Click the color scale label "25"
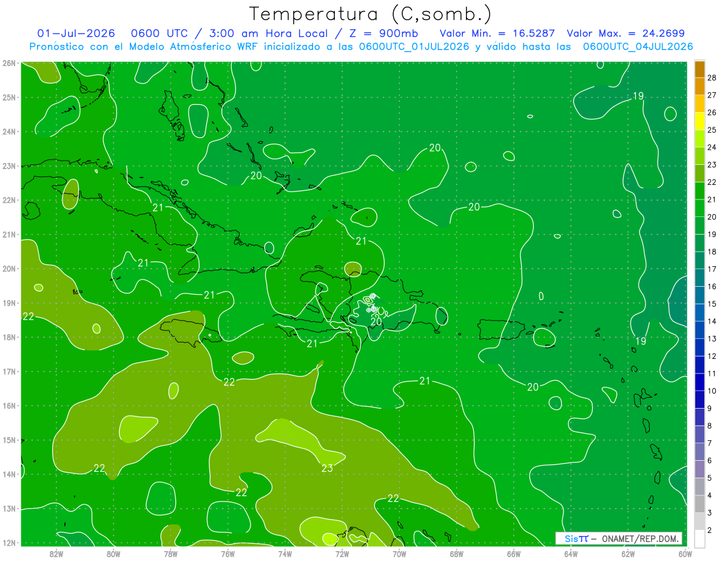Image resolution: width=728 pixels, height=562 pixels. [712, 130]
